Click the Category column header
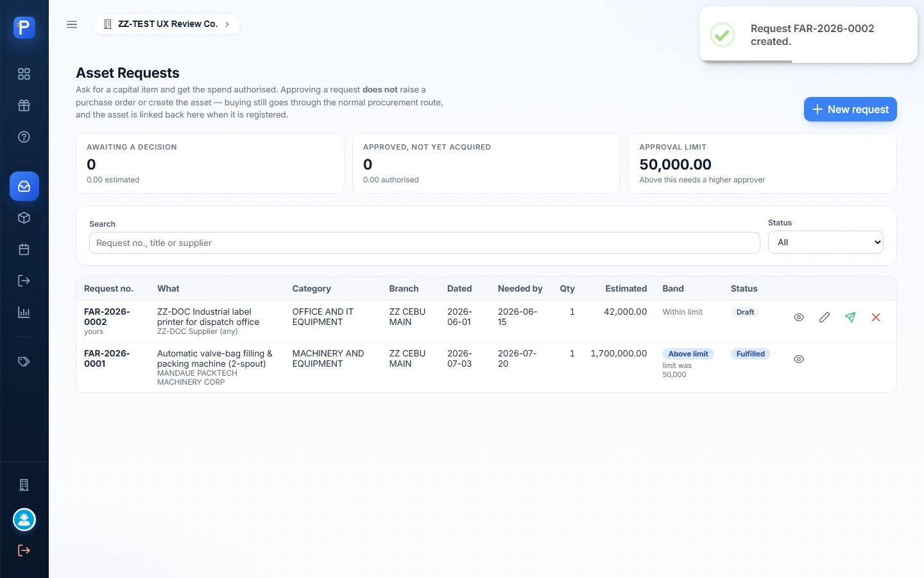 tap(312, 288)
